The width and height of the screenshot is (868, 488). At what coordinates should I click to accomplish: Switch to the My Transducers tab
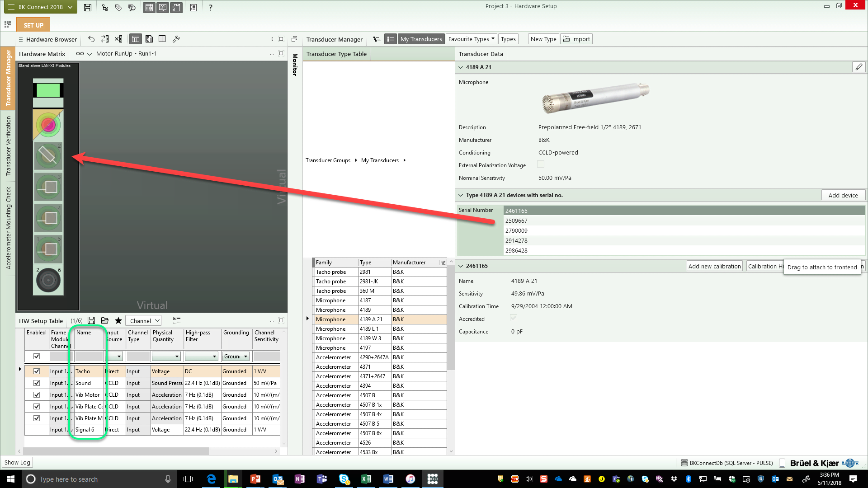tap(421, 39)
